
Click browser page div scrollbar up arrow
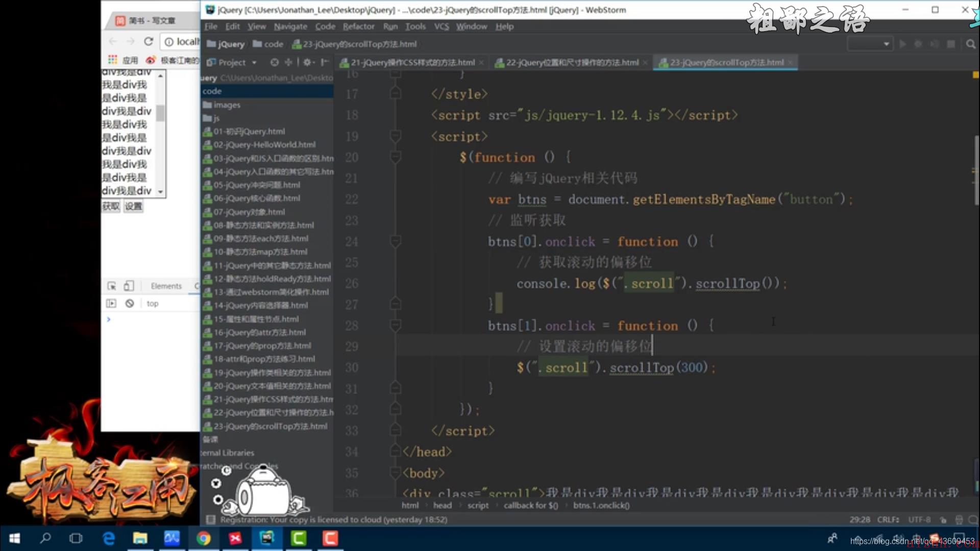(x=161, y=76)
